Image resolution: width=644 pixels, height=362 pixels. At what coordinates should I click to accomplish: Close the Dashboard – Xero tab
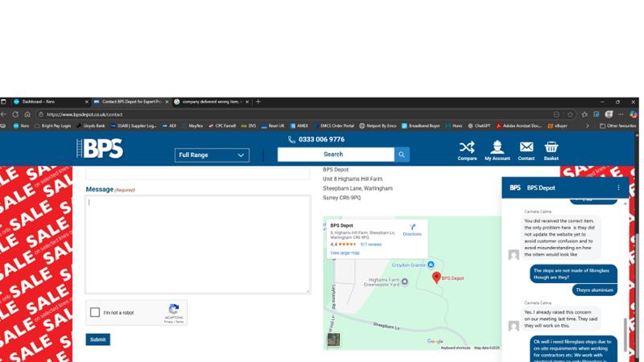pos(86,102)
